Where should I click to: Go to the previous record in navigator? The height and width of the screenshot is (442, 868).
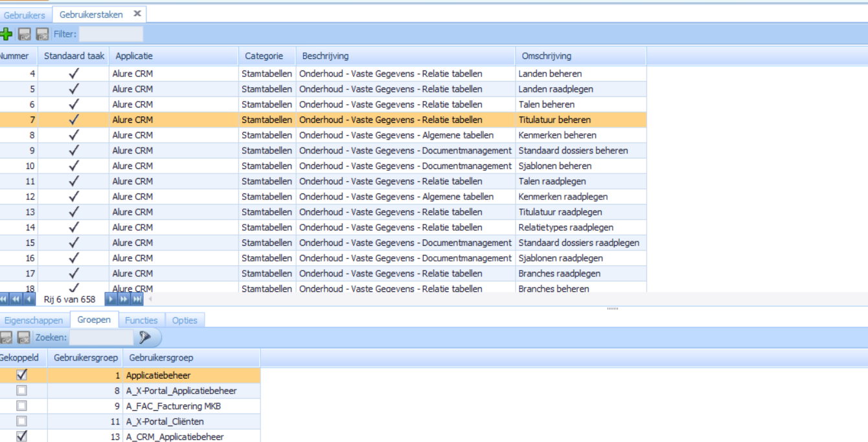(28, 299)
